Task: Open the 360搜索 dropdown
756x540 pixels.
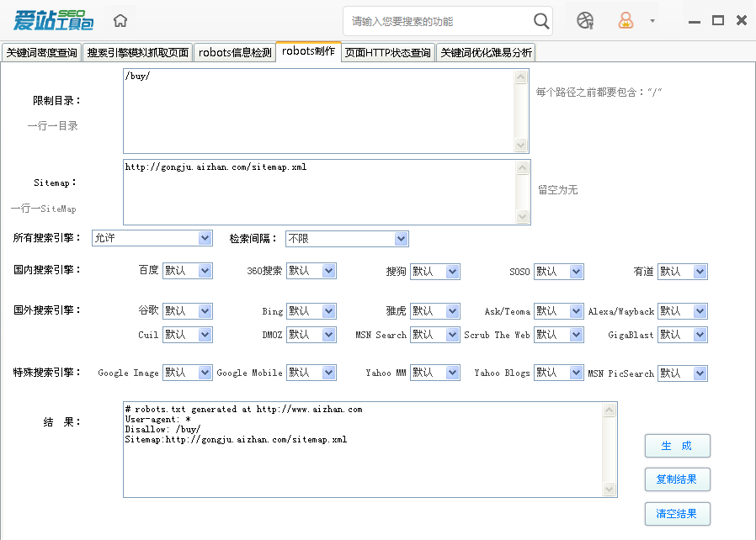Action: (311, 271)
